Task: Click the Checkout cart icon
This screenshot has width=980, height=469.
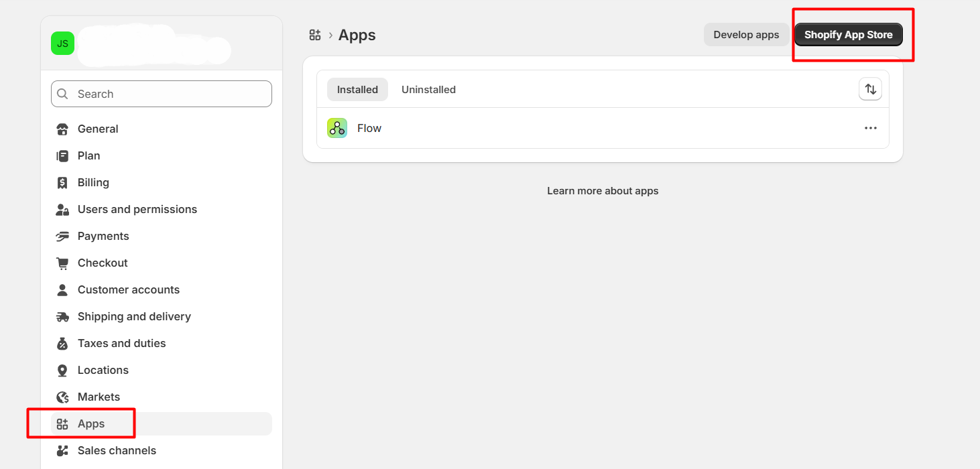Action: point(62,263)
